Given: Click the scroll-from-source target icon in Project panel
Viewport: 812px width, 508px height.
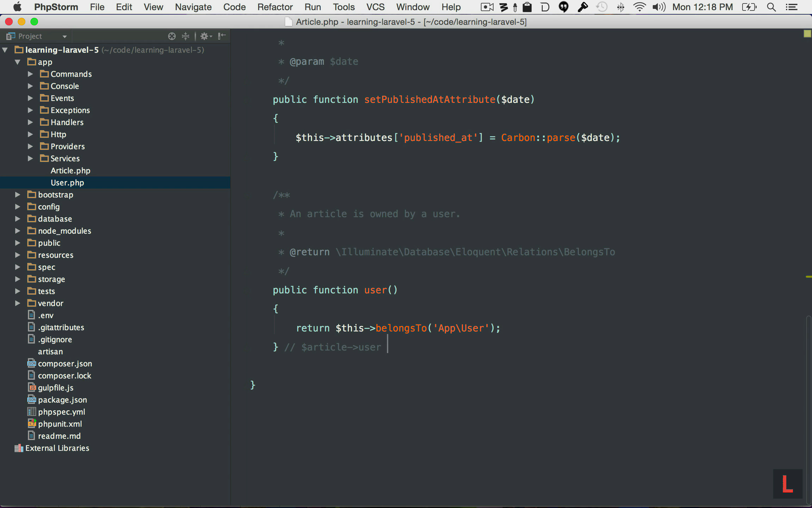Looking at the screenshot, I should (x=172, y=36).
